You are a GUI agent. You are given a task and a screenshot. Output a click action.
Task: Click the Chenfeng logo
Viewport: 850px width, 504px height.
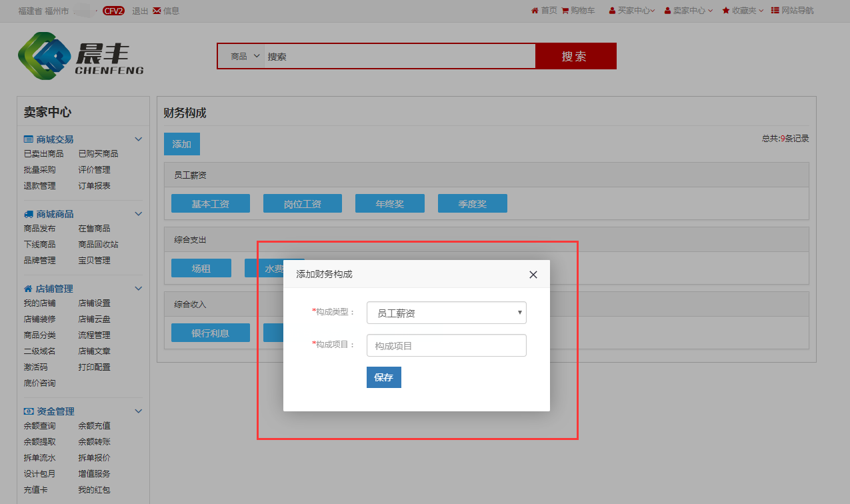(x=81, y=56)
